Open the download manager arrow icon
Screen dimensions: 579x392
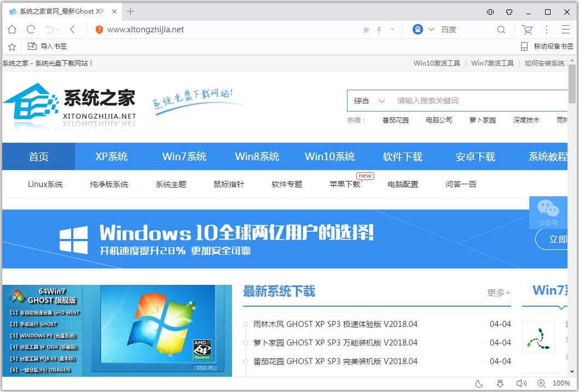(x=500, y=383)
